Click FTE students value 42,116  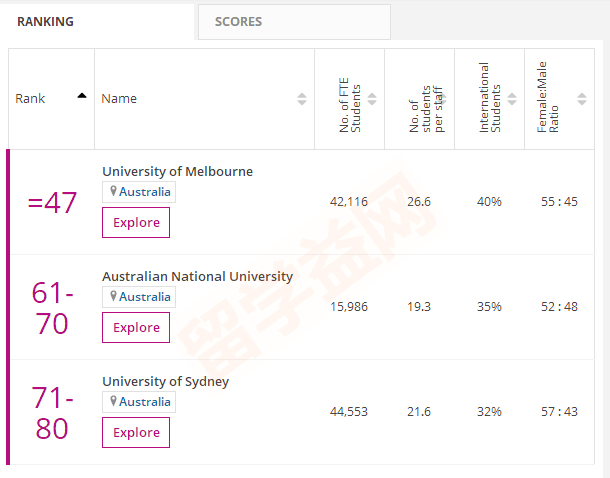point(349,202)
